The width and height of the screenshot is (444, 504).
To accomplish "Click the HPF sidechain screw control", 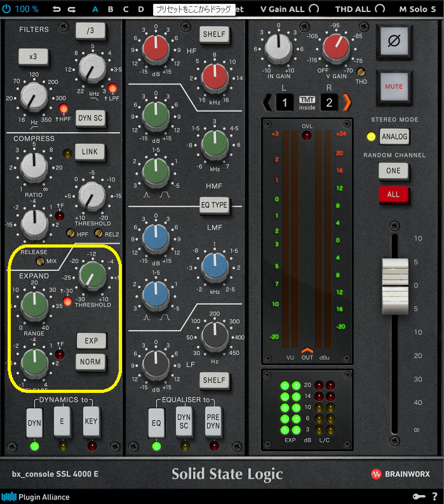I will pyautogui.click(x=71, y=233).
